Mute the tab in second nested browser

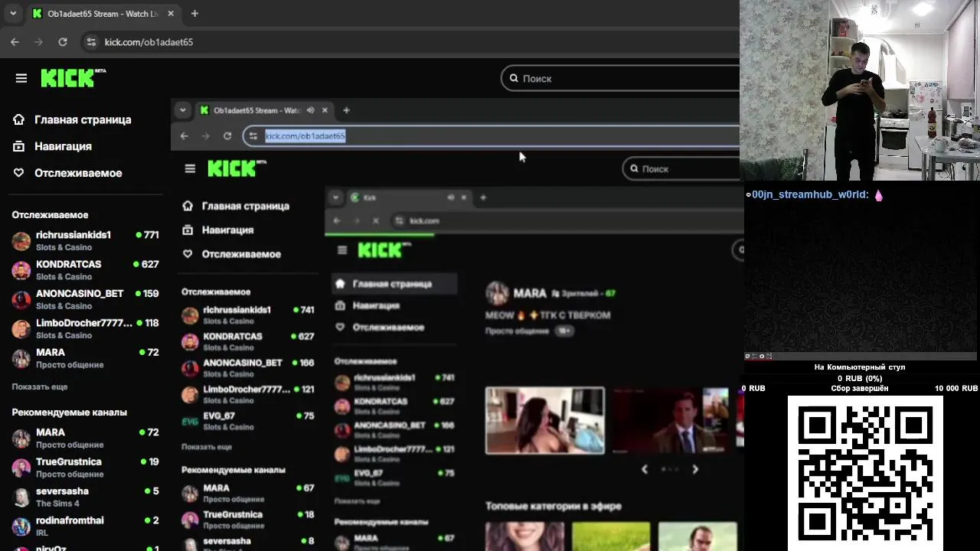[310, 110]
